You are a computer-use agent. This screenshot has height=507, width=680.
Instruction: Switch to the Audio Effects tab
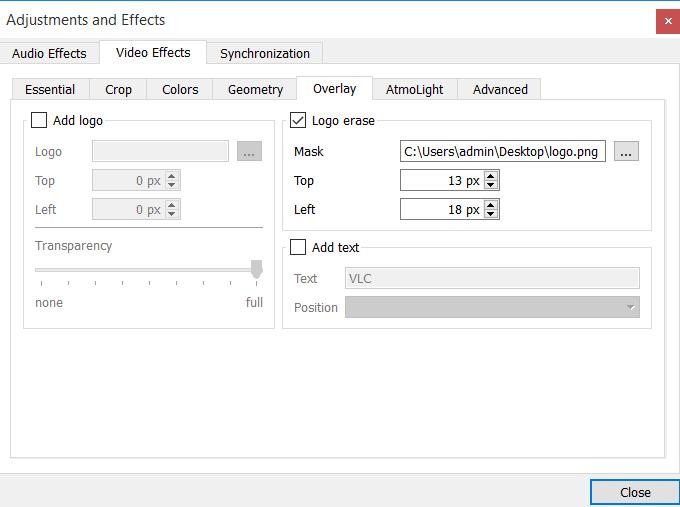click(x=50, y=54)
